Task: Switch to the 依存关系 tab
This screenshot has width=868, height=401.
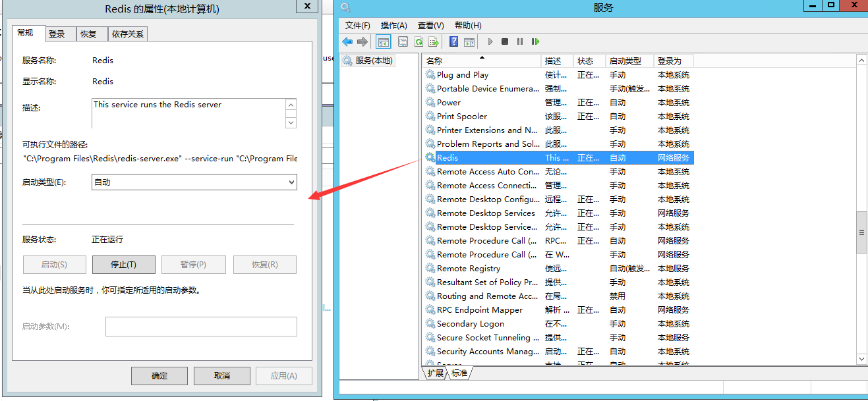Action: point(128,34)
